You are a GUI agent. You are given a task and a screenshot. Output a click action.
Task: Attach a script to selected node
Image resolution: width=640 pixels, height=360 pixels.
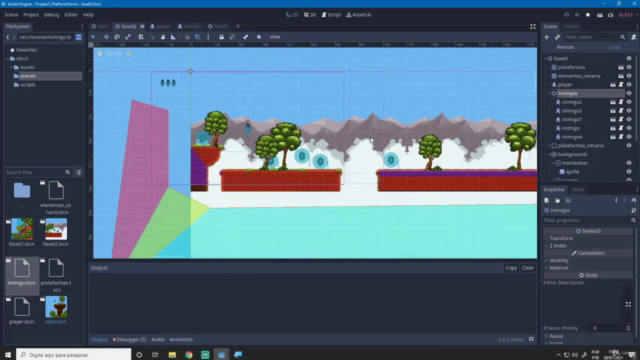(633, 37)
